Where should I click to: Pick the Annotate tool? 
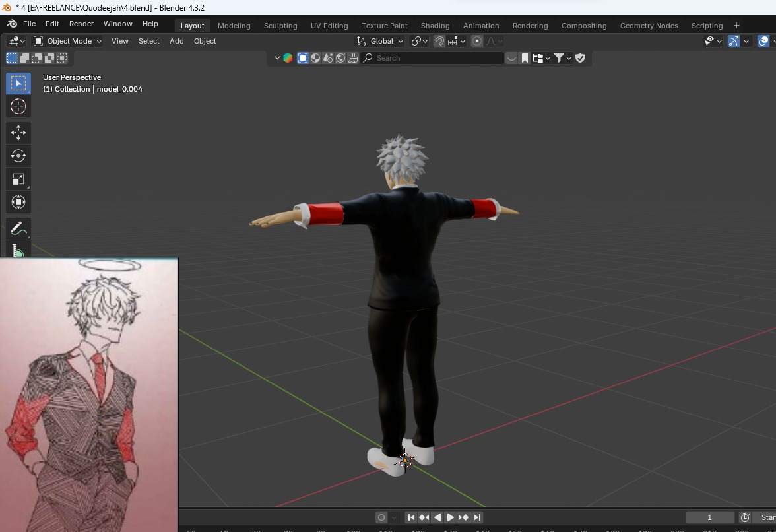(x=18, y=228)
